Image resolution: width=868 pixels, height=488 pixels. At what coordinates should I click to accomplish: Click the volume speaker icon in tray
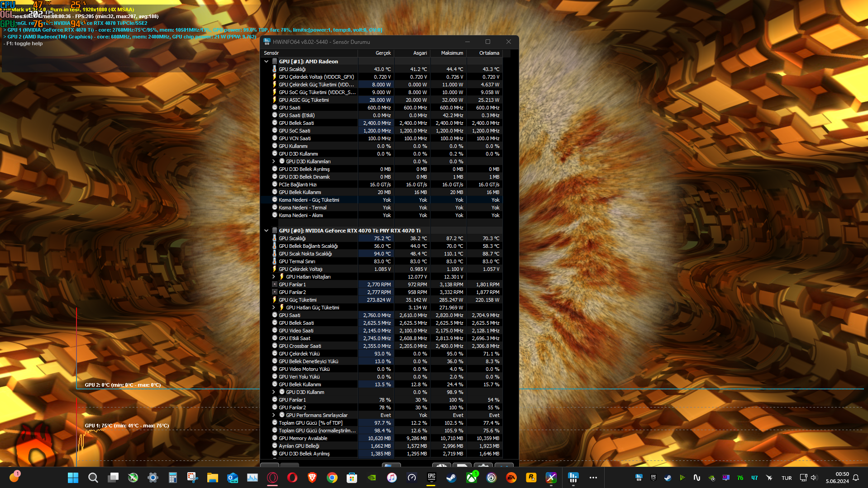pyautogui.click(x=814, y=478)
